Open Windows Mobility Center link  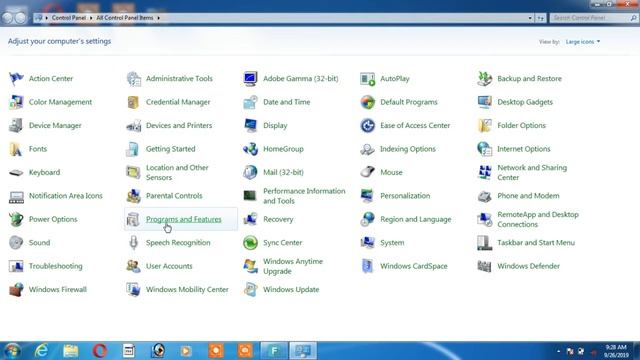(187, 289)
